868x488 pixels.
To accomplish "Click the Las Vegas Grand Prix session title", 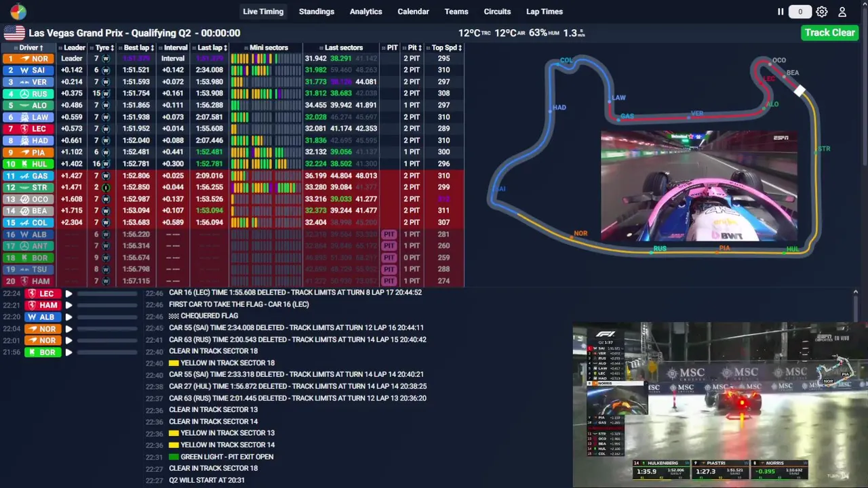I will click(134, 33).
